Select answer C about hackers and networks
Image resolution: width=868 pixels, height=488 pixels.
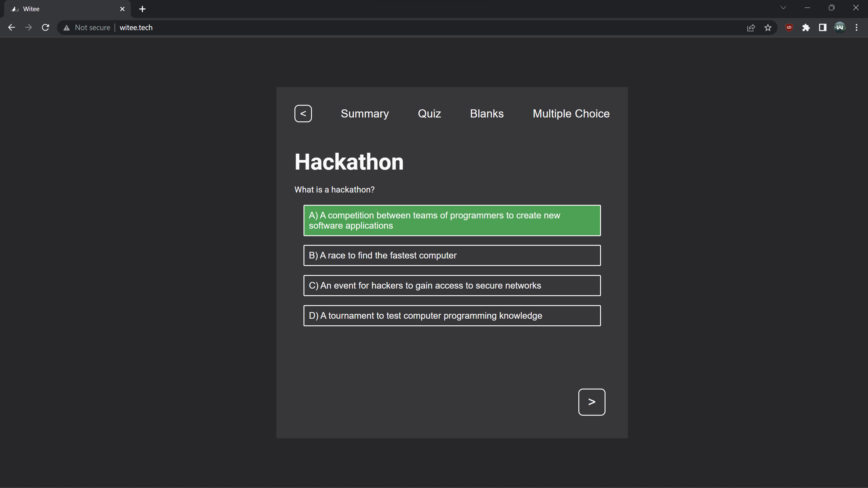[x=451, y=286]
